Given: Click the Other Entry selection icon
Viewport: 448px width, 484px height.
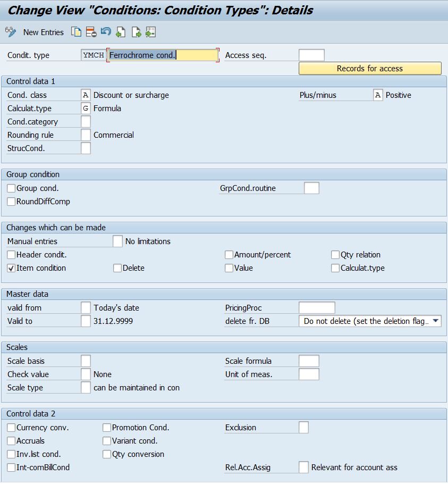Looking at the screenshot, I should click(x=151, y=32).
